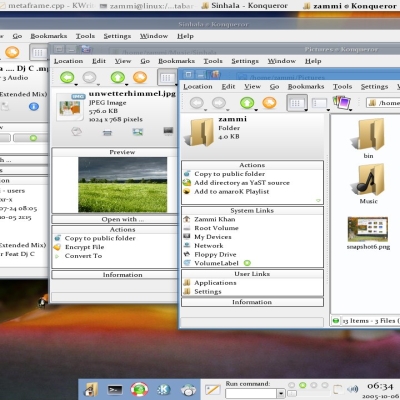
Task: Open Back history dropdown arrow in the front window
Action: (x=206, y=110)
